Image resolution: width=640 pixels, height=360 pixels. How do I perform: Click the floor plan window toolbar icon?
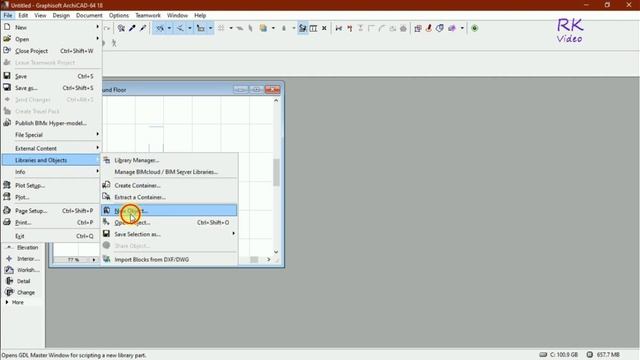418,28
